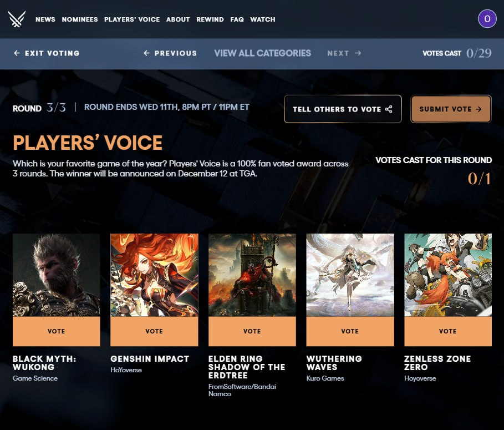
Task: Click the left arrow beside Exit Voting
Action: tap(17, 53)
